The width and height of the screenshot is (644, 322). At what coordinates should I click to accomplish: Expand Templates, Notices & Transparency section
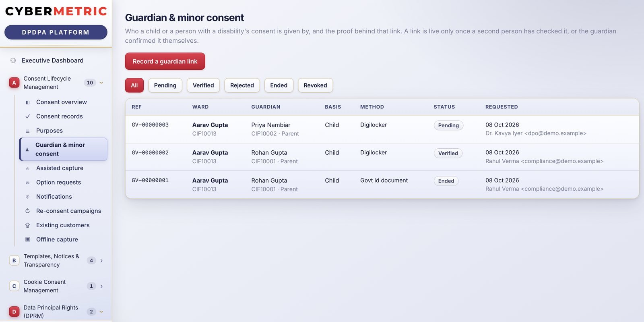(101, 260)
